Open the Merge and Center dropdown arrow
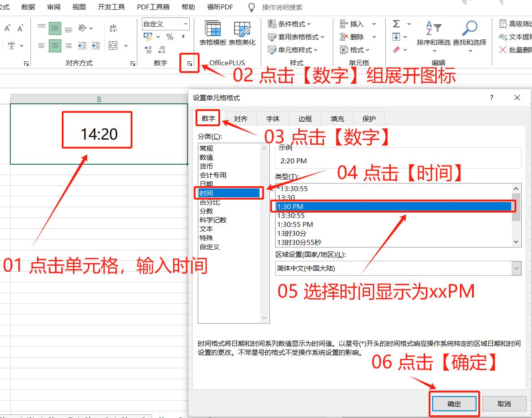Viewport: 532px width, 418px height. click(126, 46)
